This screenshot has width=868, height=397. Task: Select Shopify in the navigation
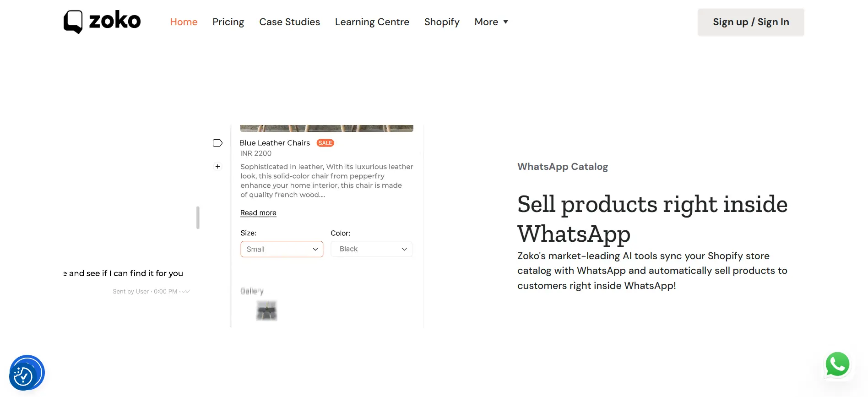(x=441, y=22)
